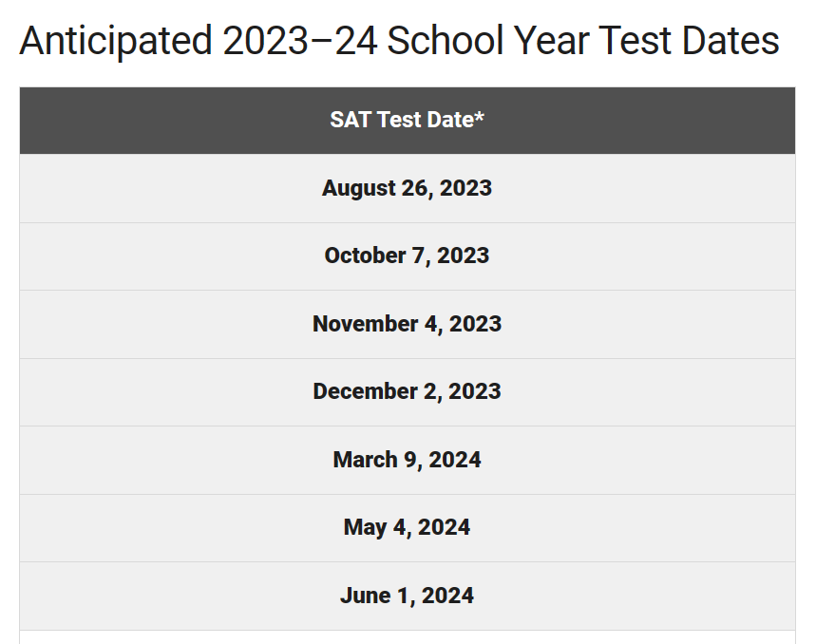Click the March 9, 2024 test date
The height and width of the screenshot is (644, 835).
click(407, 460)
